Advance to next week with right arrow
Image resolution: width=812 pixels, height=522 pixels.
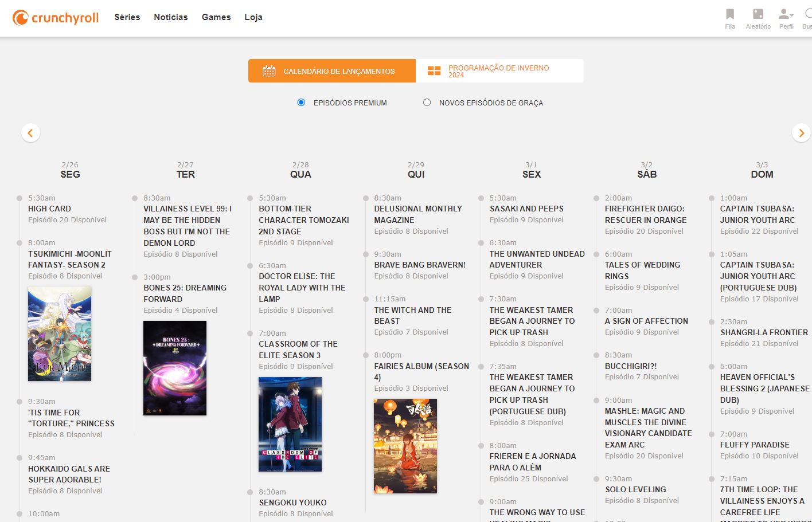pos(801,132)
